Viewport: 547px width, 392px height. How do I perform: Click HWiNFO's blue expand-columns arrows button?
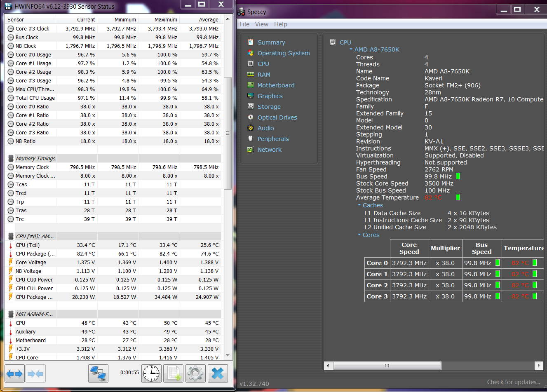(x=15, y=374)
